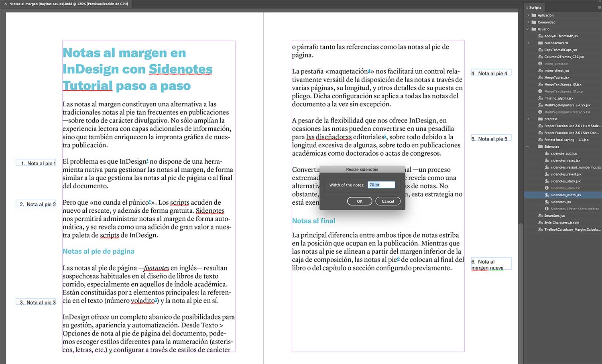Expand the Comunidad scripts folder
602x364 pixels.
528,22
